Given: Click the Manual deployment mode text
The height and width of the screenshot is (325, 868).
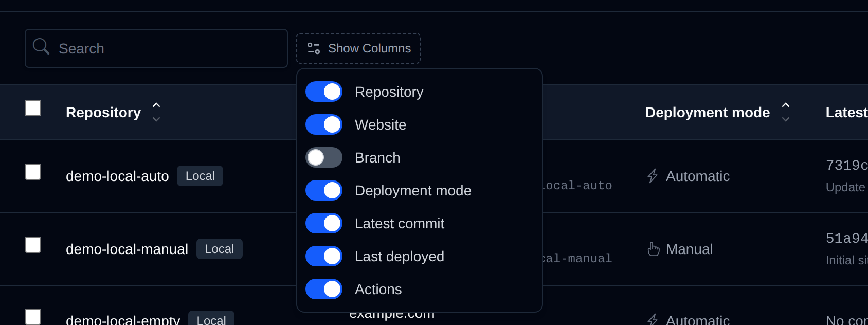Looking at the screenshot, I should point(689,249).
